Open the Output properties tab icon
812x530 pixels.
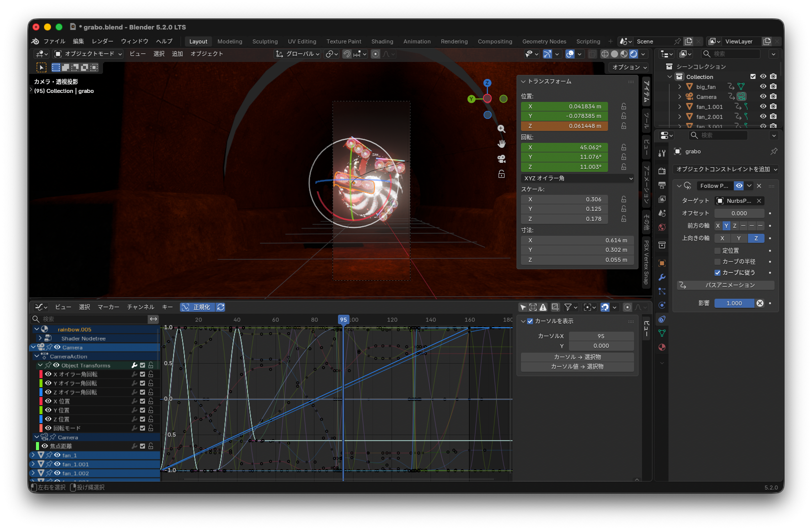coord(662,185)
